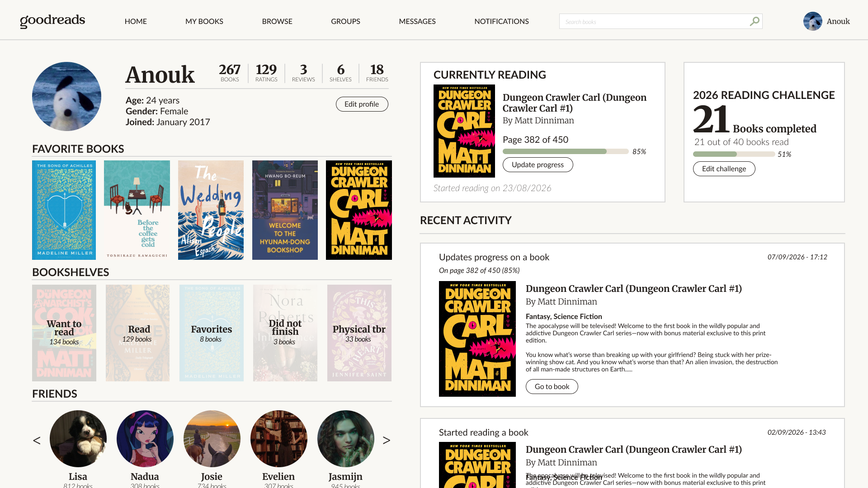This screenshot has width=868, height=488.
Task: Open NOTIFICATIONS in navigation
Action: click(x=501, y=21)
